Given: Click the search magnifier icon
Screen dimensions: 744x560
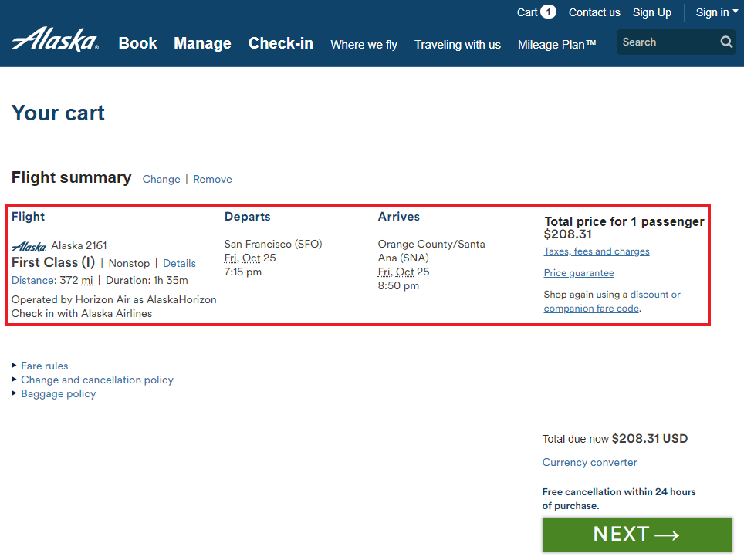Looking at the screenshot, I should coord(726,42).
